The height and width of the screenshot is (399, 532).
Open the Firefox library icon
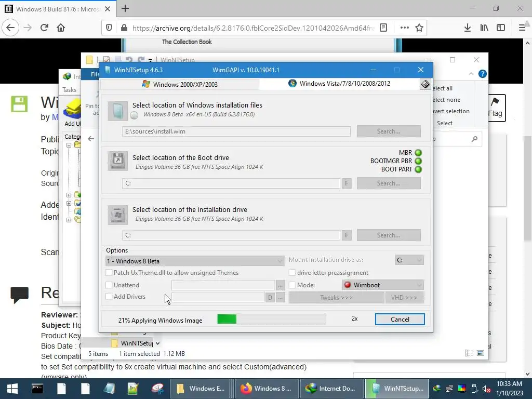pos(484,28)
